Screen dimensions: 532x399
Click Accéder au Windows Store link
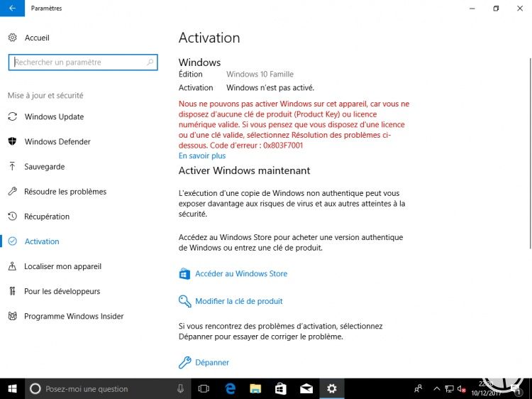[x=240, y=273]
